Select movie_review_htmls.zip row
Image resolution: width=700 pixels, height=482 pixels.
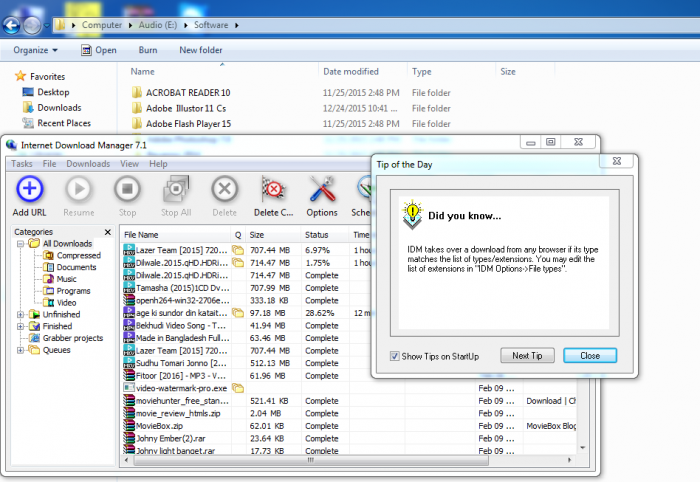pos(349,413)
